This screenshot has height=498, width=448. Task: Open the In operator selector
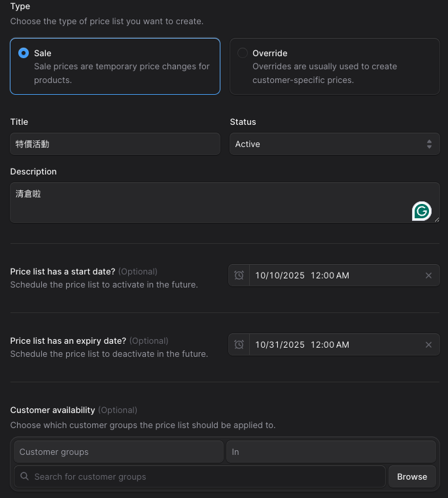[331, 452]
